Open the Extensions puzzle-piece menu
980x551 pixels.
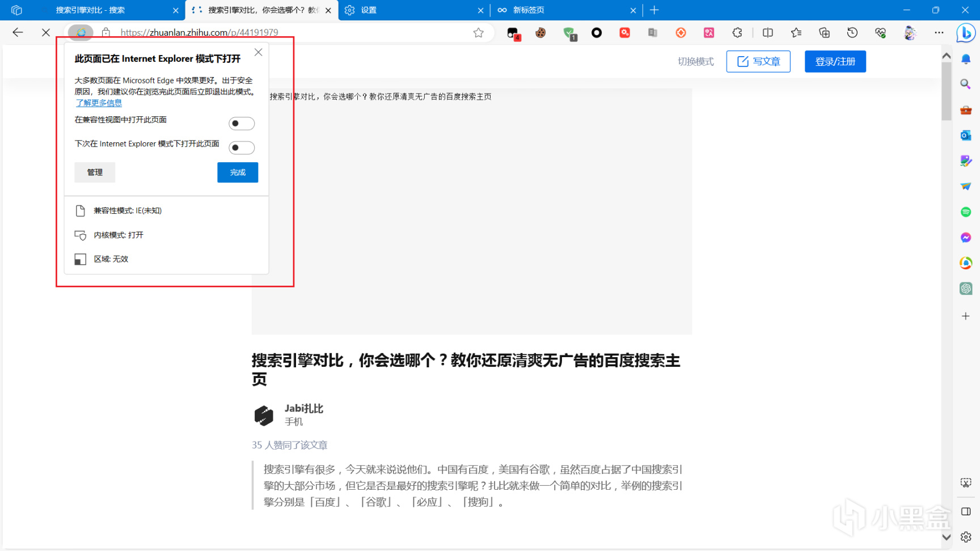pyautogui.click(x=737, y=33)
